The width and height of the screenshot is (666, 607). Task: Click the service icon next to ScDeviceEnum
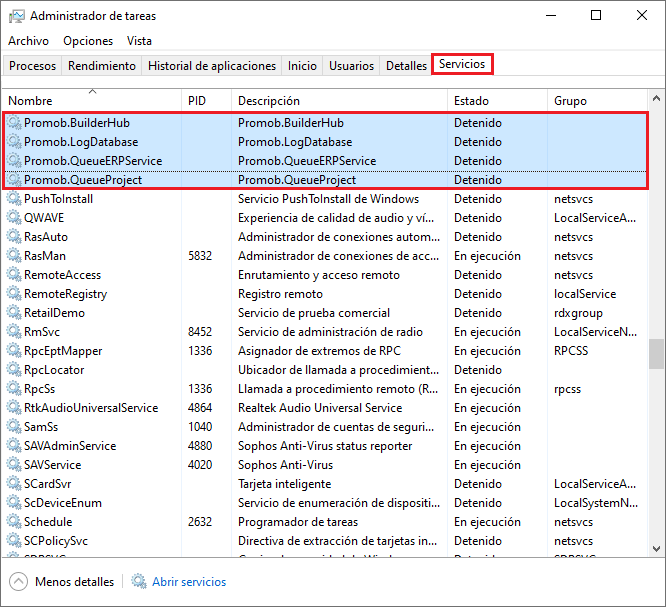pos(14,503)
